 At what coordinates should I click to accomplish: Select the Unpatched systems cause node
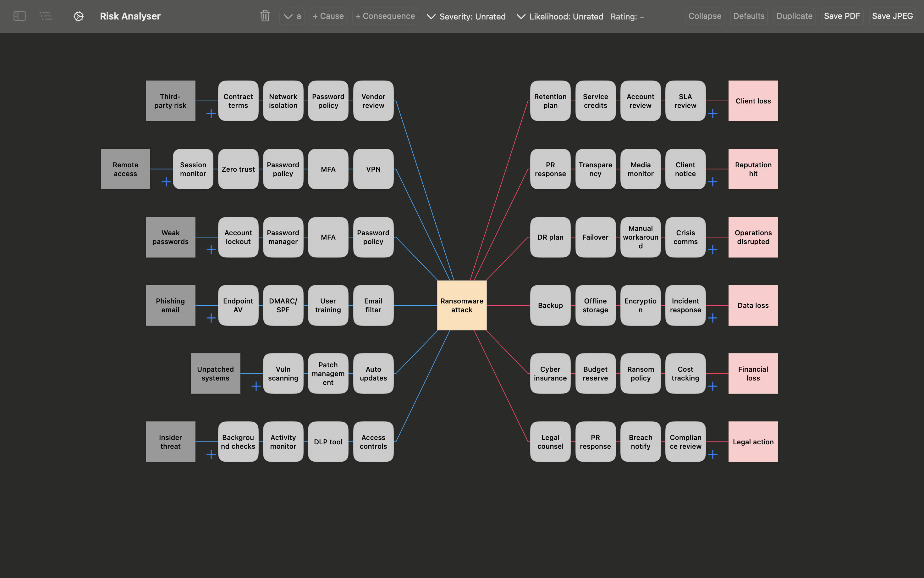[215, 374]
